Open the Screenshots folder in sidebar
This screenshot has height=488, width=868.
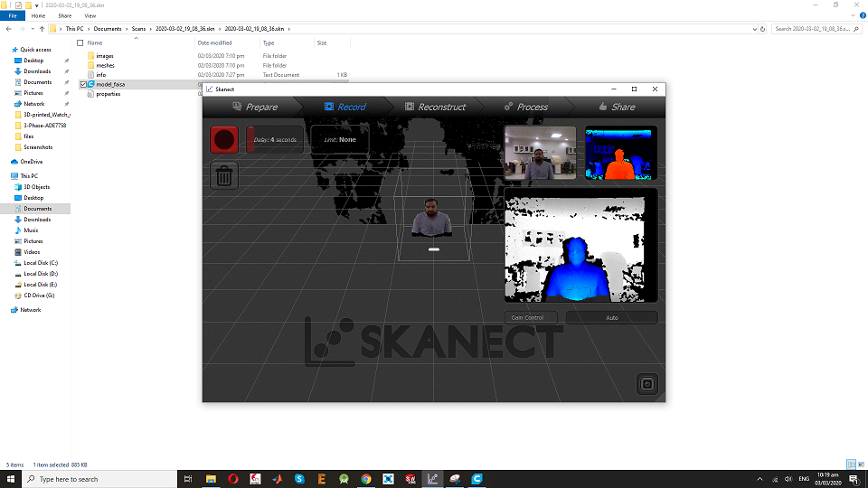point(38,147)
